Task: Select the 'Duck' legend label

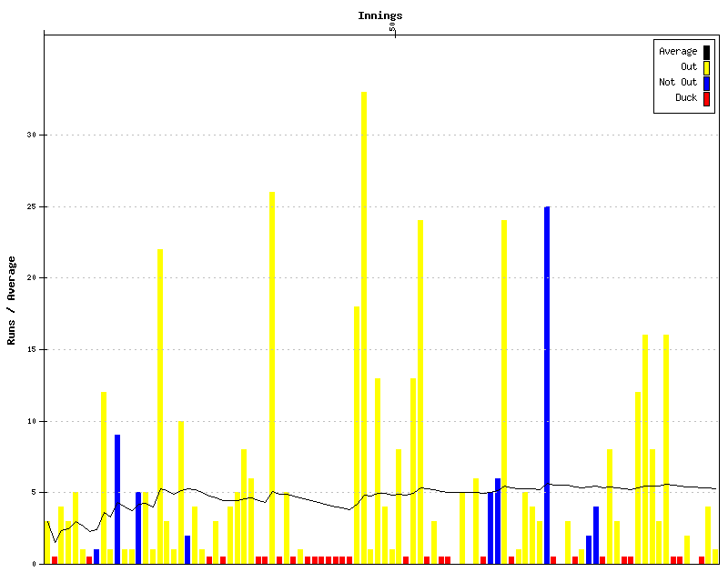Action: tap(686, 97)
